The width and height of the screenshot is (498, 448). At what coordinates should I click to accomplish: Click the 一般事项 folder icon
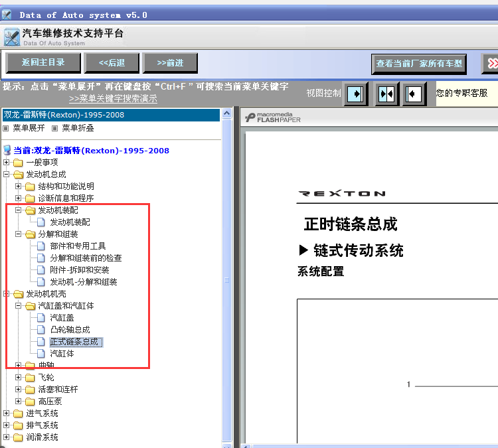[x=18, y=163]
